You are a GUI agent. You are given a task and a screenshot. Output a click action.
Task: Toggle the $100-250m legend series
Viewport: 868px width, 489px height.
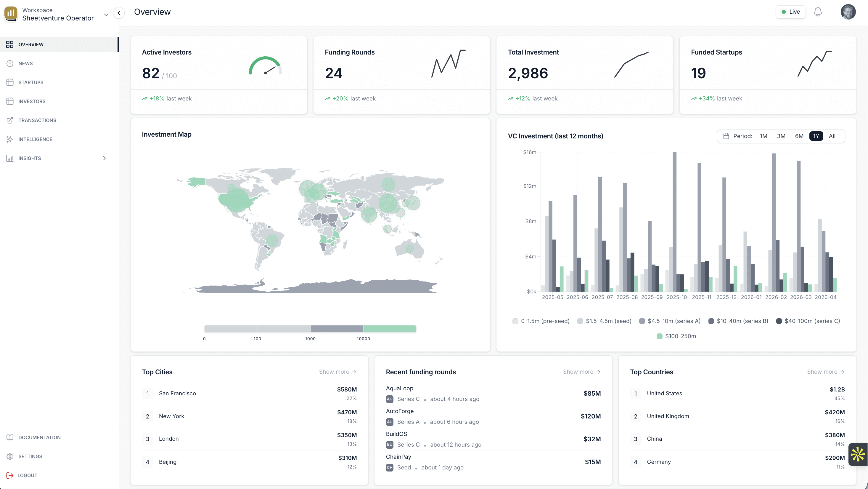pos(676,336)
